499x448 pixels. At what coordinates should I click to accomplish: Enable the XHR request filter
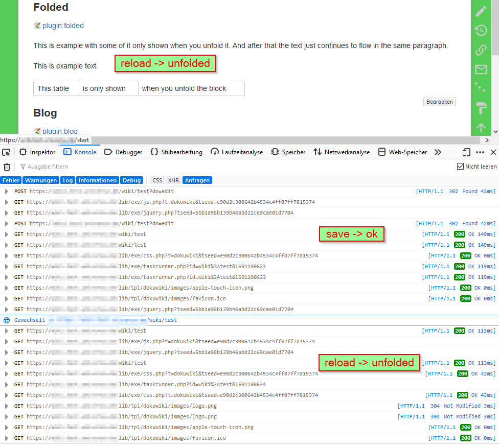173,180
